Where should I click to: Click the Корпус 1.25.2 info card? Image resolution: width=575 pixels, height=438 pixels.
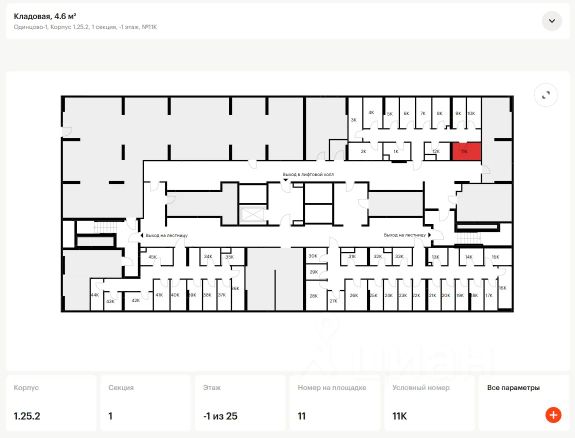pos(51,403)
